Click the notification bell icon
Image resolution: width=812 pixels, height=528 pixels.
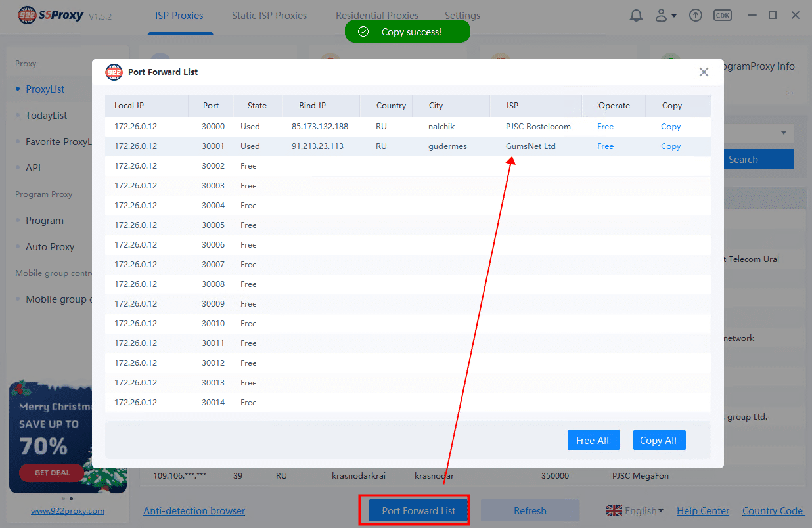click(636, 15)
